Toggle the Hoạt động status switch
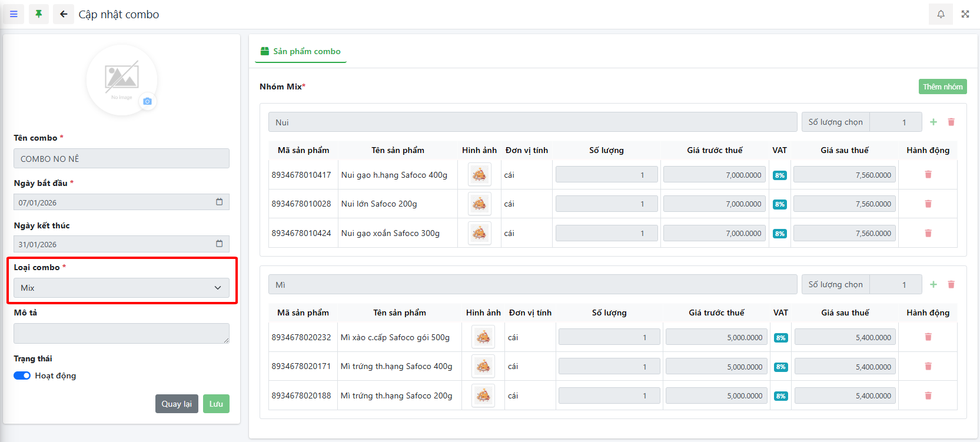980x442 pixels. (22, 375)
